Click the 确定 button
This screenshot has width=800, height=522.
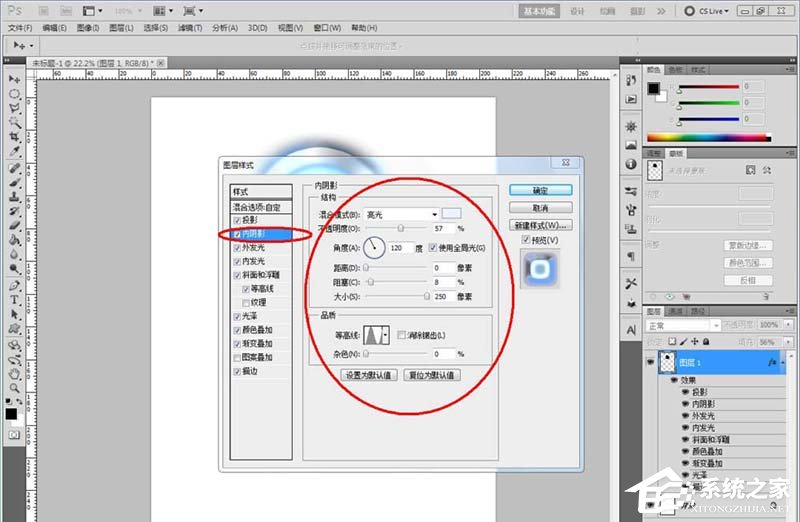[x=540, y=190]
